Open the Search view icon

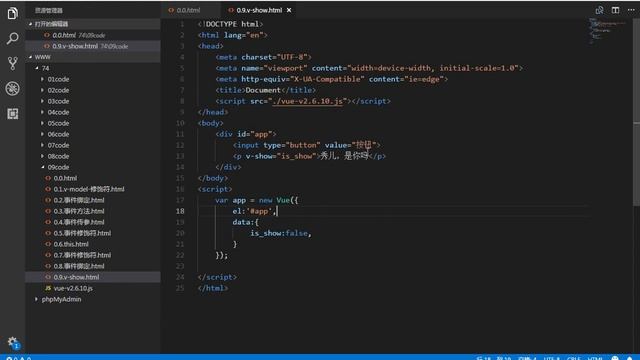point(12,39)
